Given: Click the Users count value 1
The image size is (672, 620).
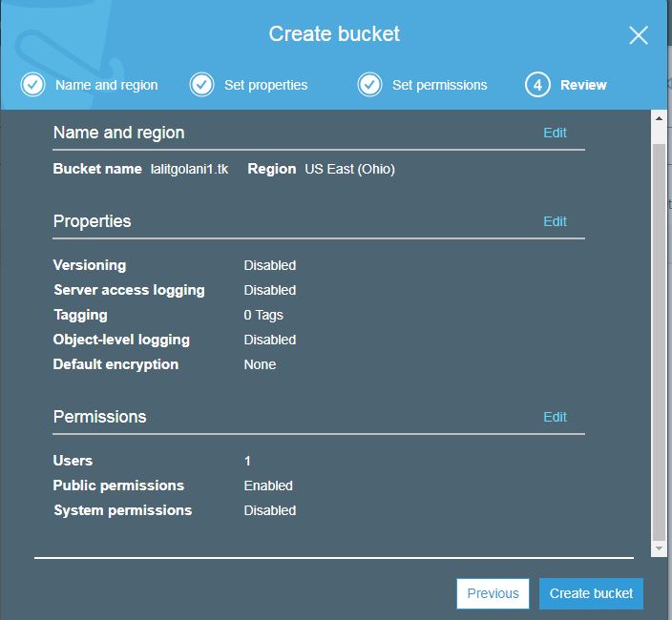Looking at the screenshot, I should coord(247,461).
